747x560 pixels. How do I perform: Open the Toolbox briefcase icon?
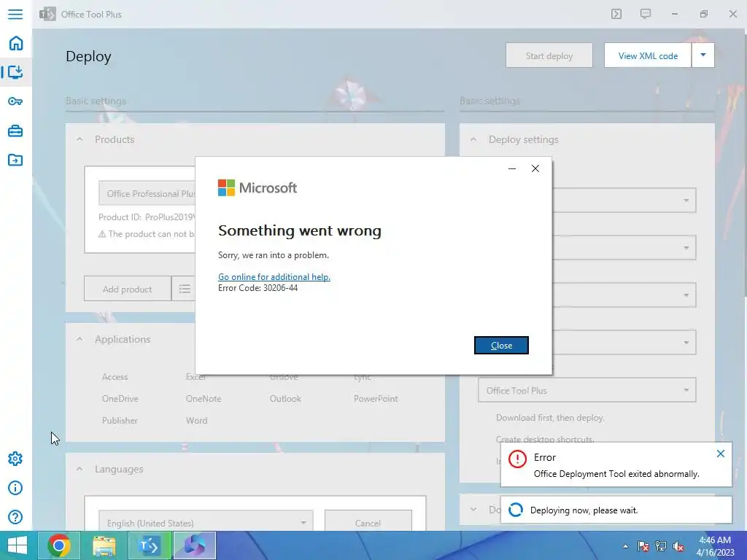[x=15, y=131]
